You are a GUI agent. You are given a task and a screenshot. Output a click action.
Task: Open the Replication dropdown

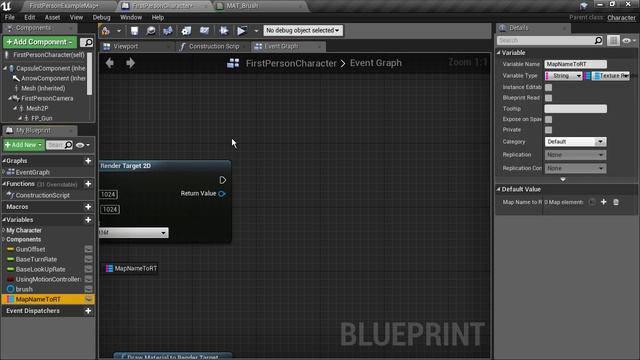coord(576,155)
